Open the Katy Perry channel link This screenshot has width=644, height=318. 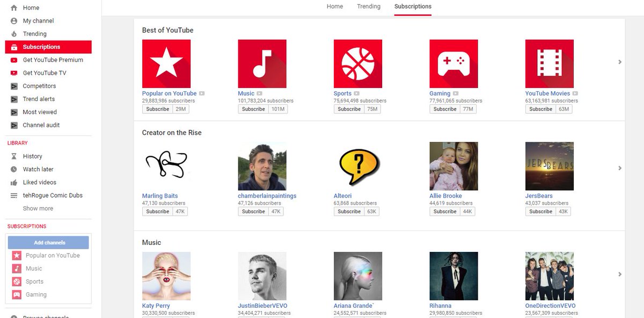click(156, 306)
